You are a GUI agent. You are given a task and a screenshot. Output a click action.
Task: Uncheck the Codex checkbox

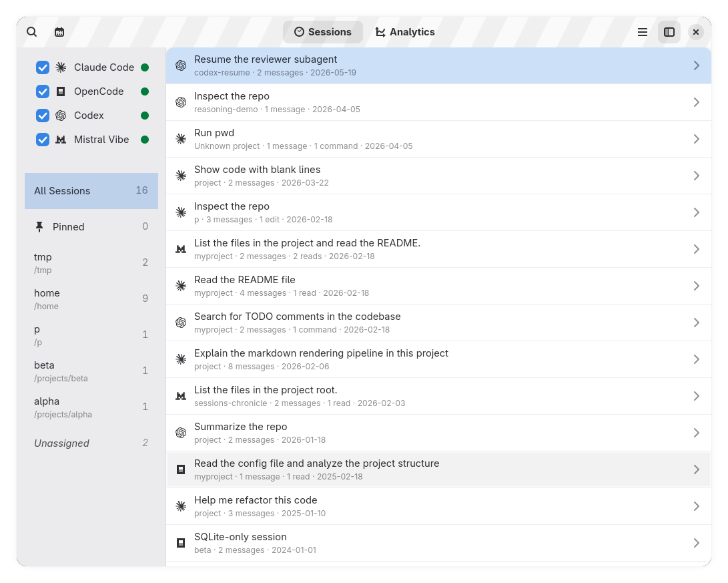tap(43, 116)
